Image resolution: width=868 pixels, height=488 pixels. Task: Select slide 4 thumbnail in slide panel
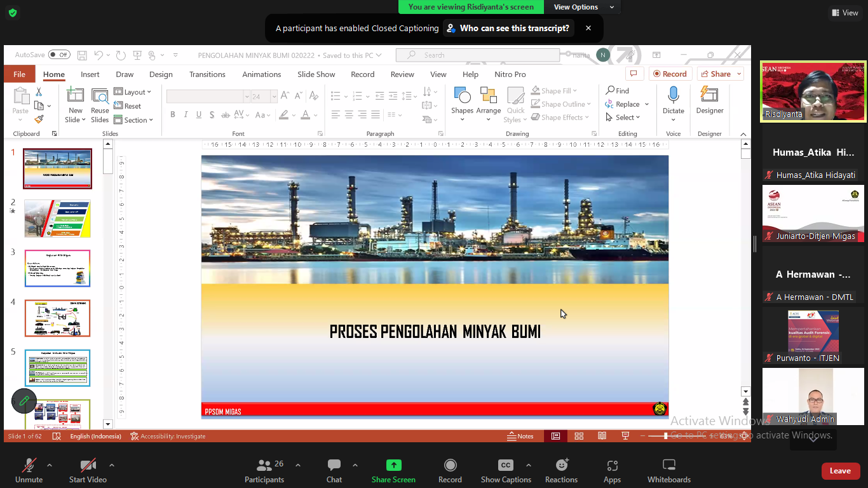pyautogui.click(x=57, y=318)
